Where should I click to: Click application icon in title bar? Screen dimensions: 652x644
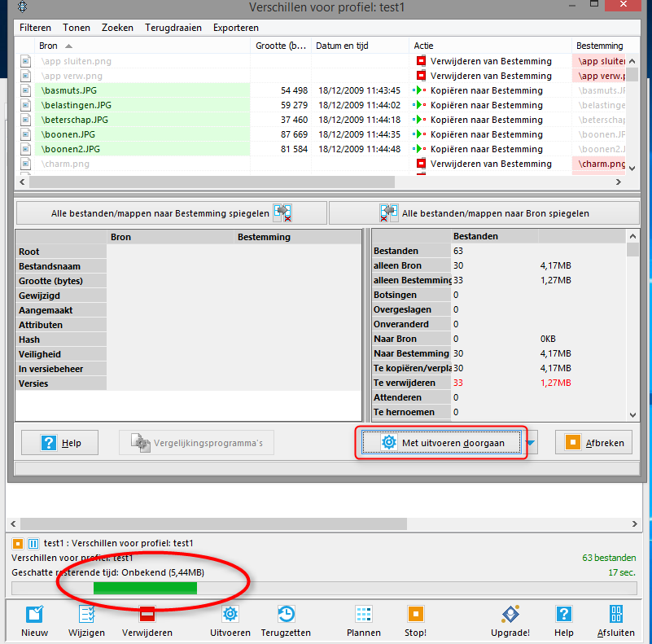click(23, 7)
